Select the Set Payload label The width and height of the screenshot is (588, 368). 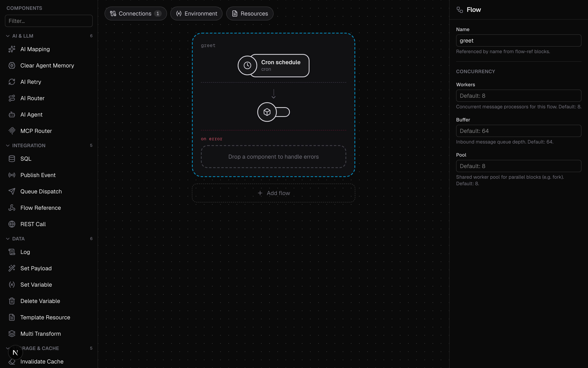(x=36, y=268)
